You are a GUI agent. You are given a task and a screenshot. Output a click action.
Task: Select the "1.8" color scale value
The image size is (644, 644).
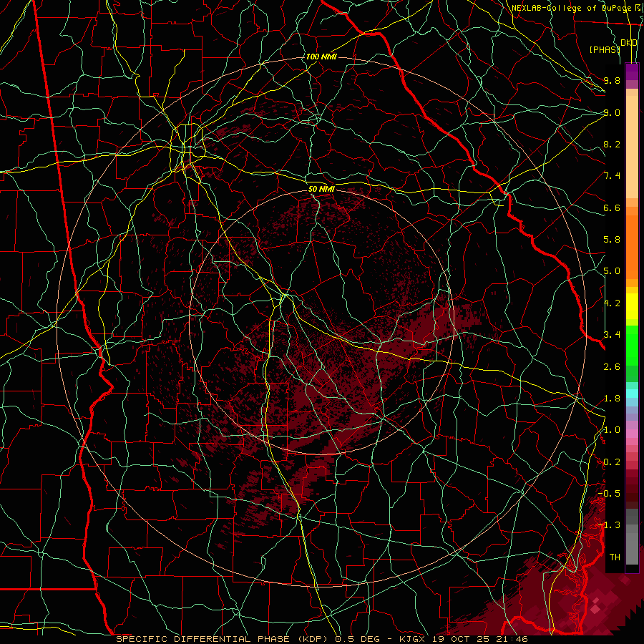point(612,399)
